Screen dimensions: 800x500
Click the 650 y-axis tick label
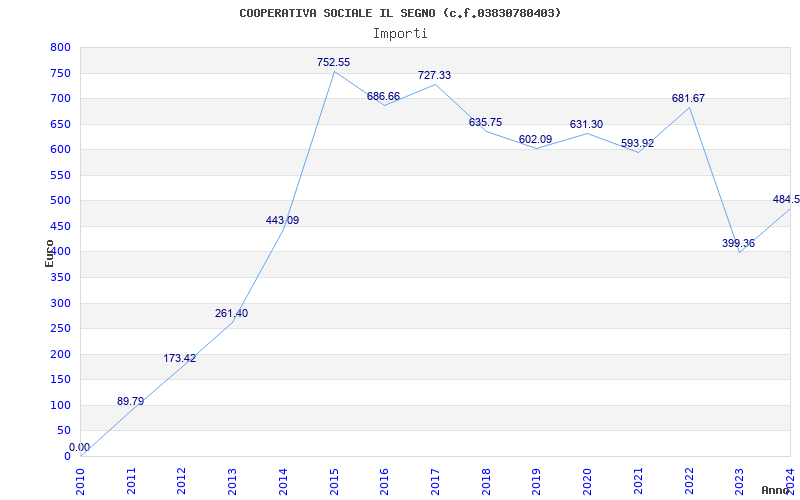[x=60, y=124]
